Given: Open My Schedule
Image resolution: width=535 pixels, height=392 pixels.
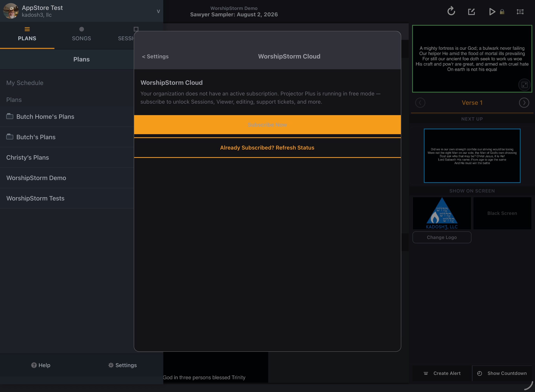Looking at the screenshot, I should pos(25,83).
